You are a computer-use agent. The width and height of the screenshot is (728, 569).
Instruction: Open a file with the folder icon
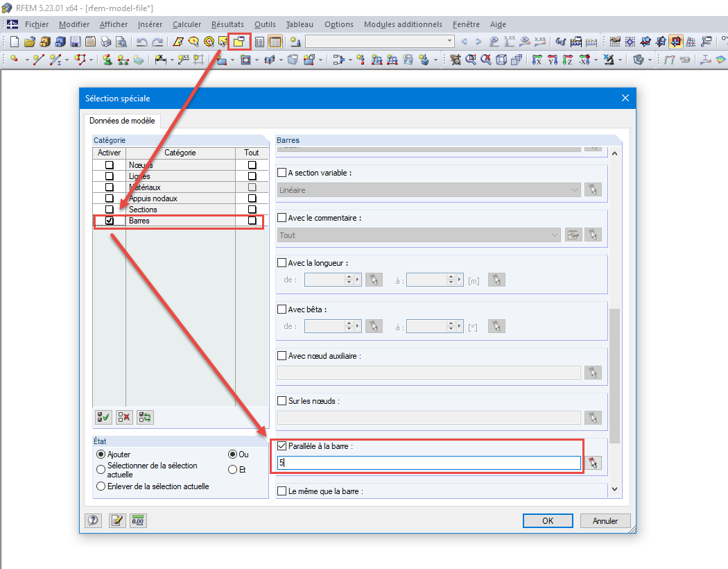tap(30, 42)
